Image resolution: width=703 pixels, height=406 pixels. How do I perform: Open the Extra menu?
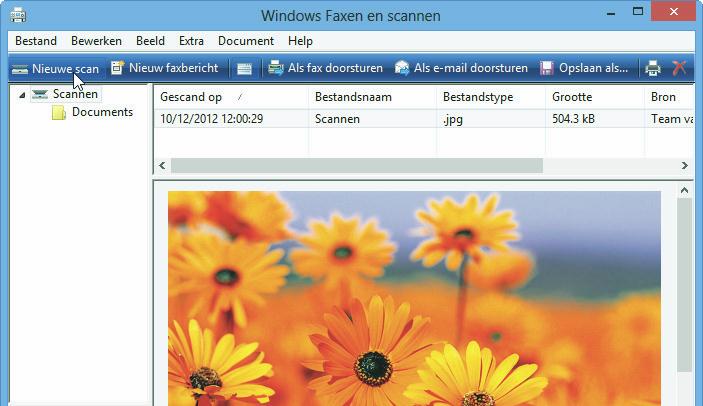(191, 41)
